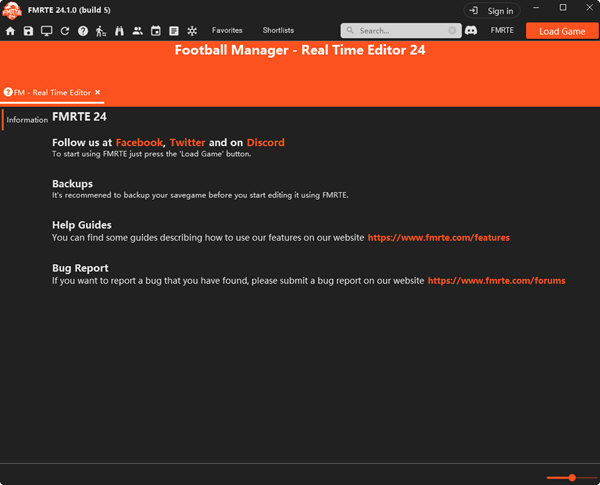
Task: Open the Help question mark icon
Action: tap(83, 31)
